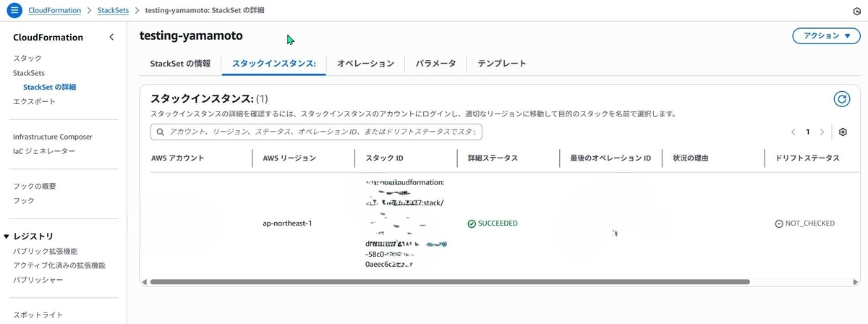The height and width of the screenshot is (324, 868).
Task: Click the 最後のオペレーション ID column header
Action: click(x=610, y=158)
